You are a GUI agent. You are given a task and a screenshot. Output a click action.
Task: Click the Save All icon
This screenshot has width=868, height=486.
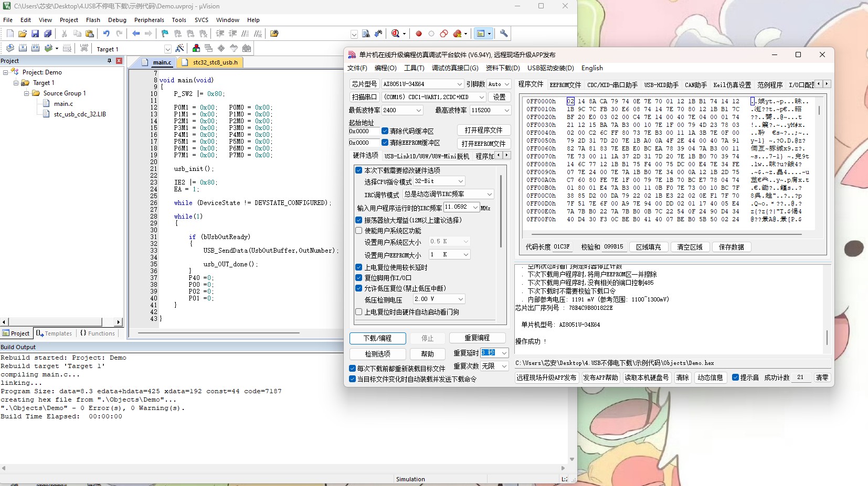pos(48,34)
